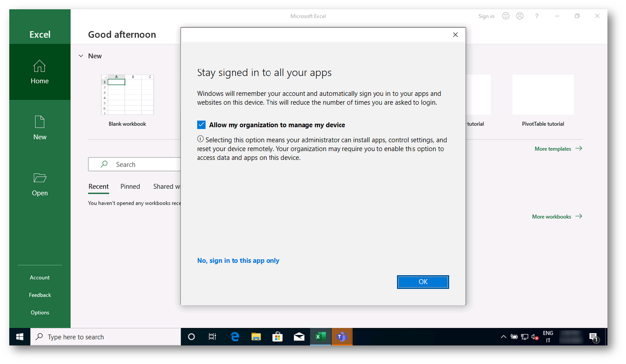Open Microsoft Store from taskbar
Image resolution: width=626 pixels, height=364 pixels.
coord(277,337)
